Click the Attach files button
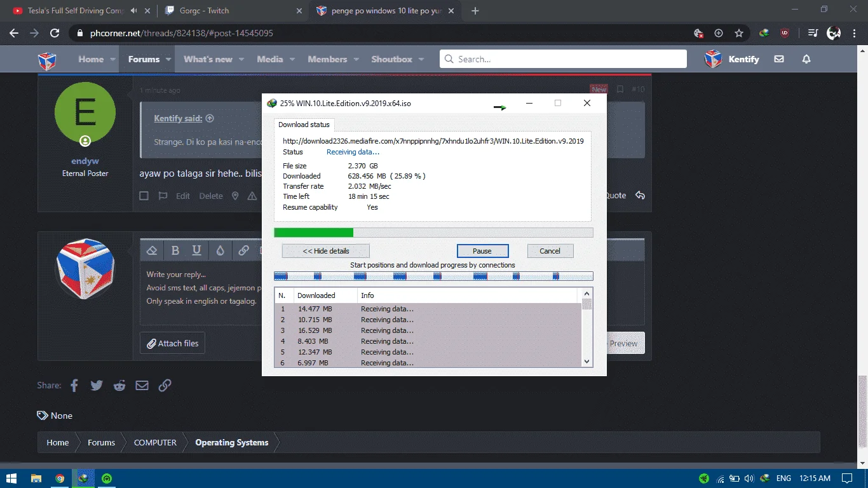This screenshot has height=488, width=868. tap(172, 343)
